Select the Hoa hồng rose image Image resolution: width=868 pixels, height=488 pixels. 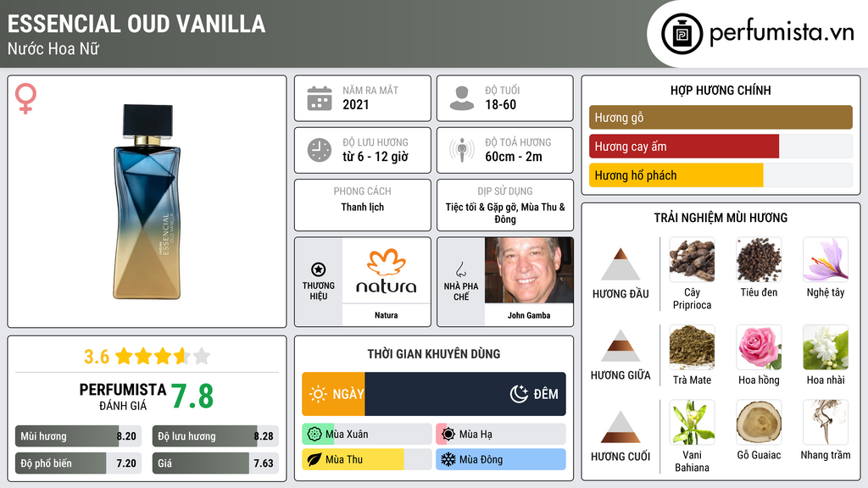click(x=759, y=347)
